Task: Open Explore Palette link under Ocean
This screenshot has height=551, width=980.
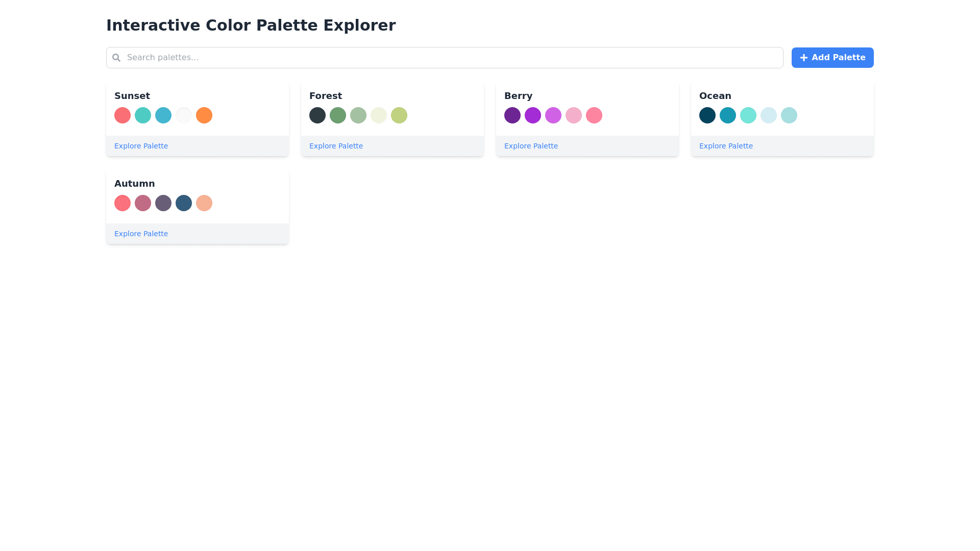Action: (726, 146)
